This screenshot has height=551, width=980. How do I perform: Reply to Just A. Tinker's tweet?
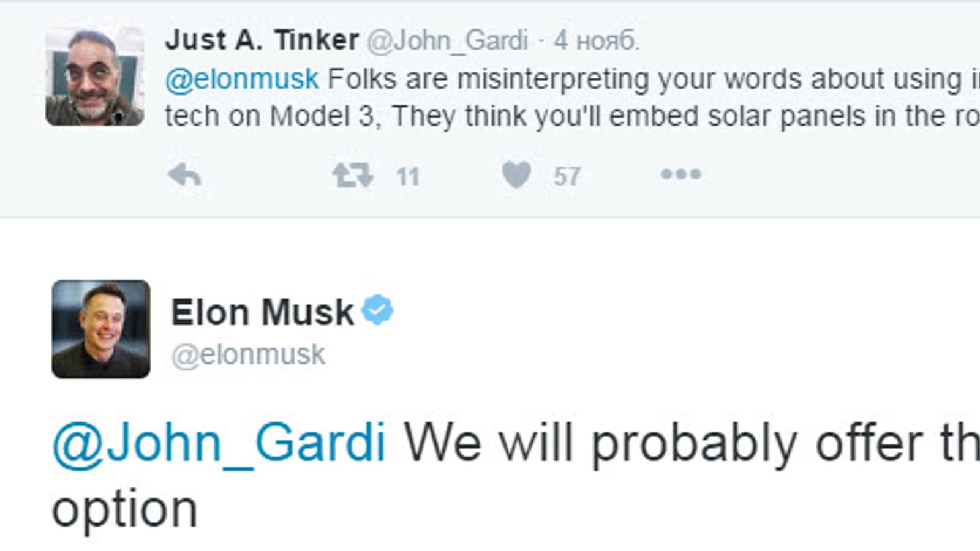point(184,176)
